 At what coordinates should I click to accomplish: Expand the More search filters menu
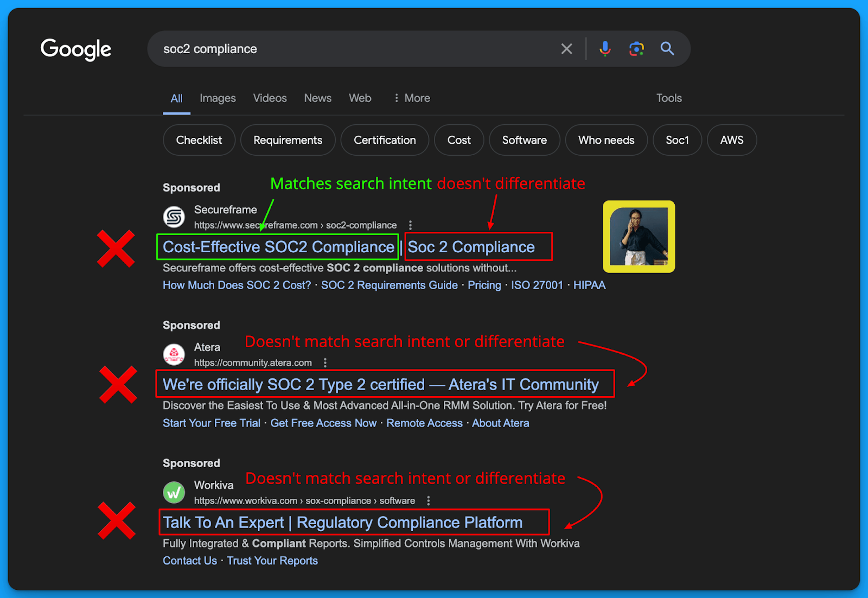[412, 98]
